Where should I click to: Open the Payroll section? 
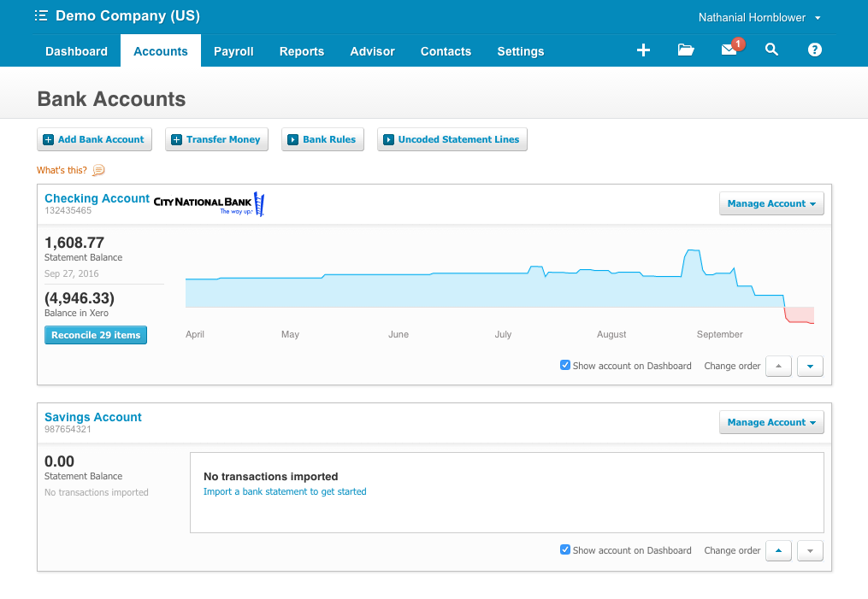tap(233, 51)
